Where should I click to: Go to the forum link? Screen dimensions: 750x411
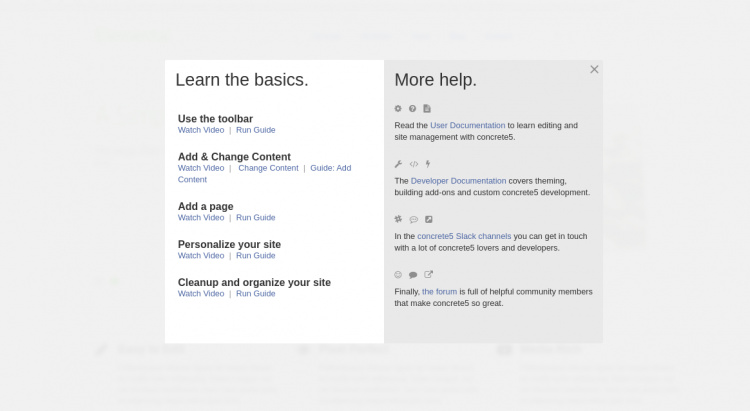(x=440, y=291)
